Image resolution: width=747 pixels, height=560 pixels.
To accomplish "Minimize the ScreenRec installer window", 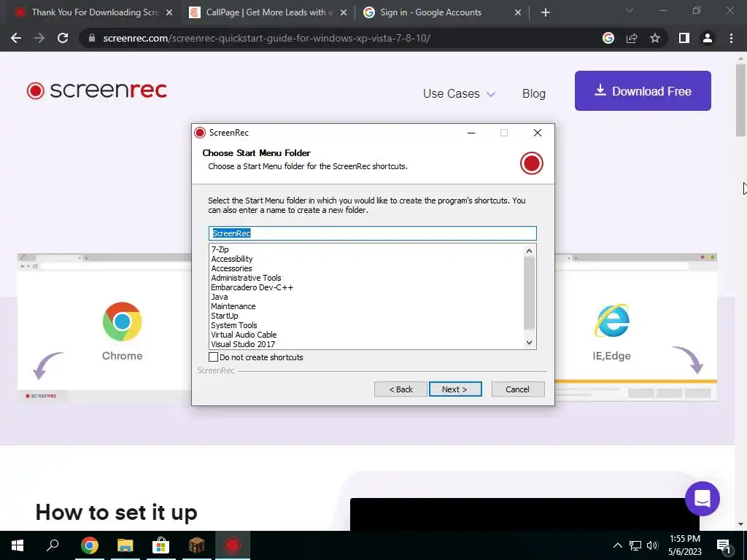I will pos(471,133).
